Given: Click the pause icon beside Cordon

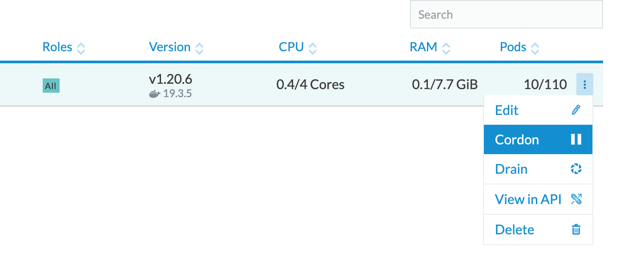Looking at the screenshot, I should 576,139.
